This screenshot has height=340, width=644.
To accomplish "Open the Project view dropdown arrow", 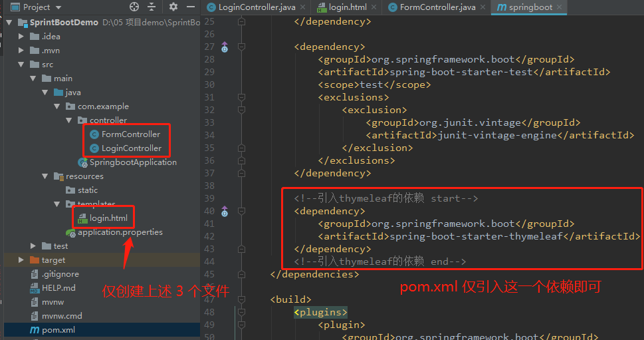I will (x=58, y=7).
